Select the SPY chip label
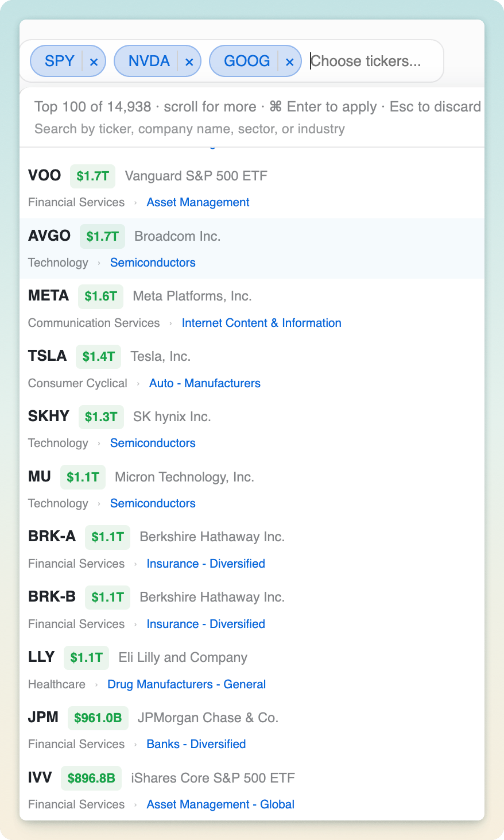 point(60,61)
